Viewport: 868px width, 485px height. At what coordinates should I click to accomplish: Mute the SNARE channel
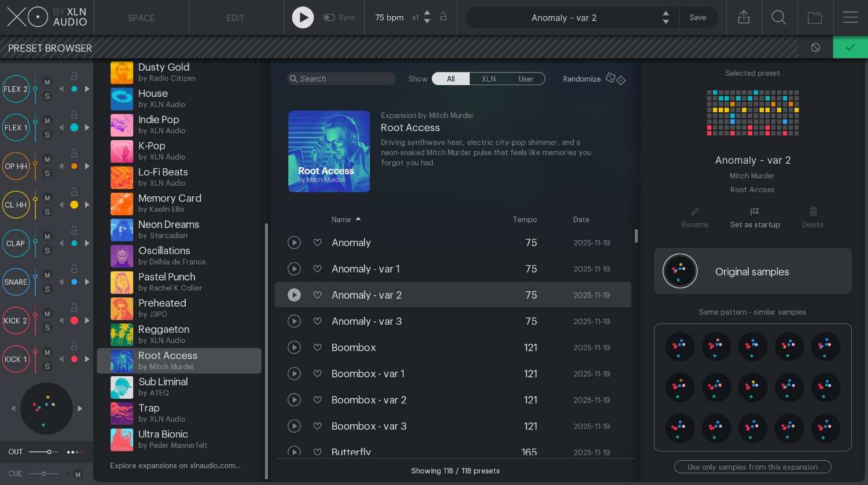(x=47, y=275)
